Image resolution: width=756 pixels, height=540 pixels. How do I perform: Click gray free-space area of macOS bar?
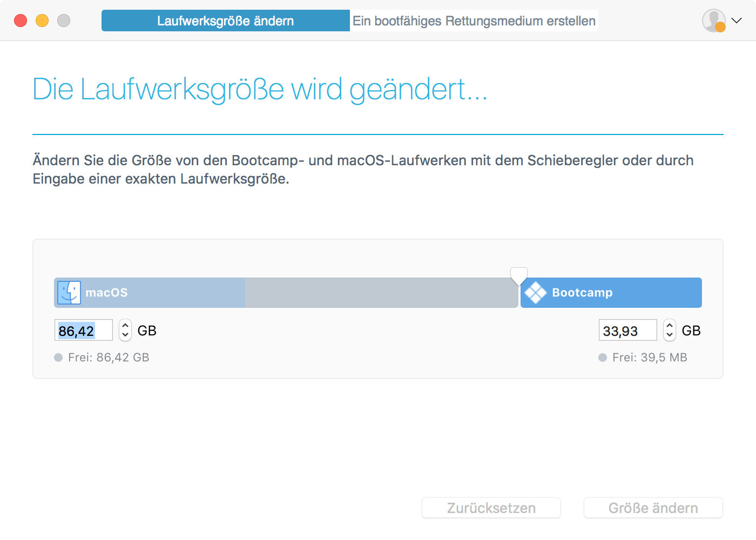click(381, 293)
